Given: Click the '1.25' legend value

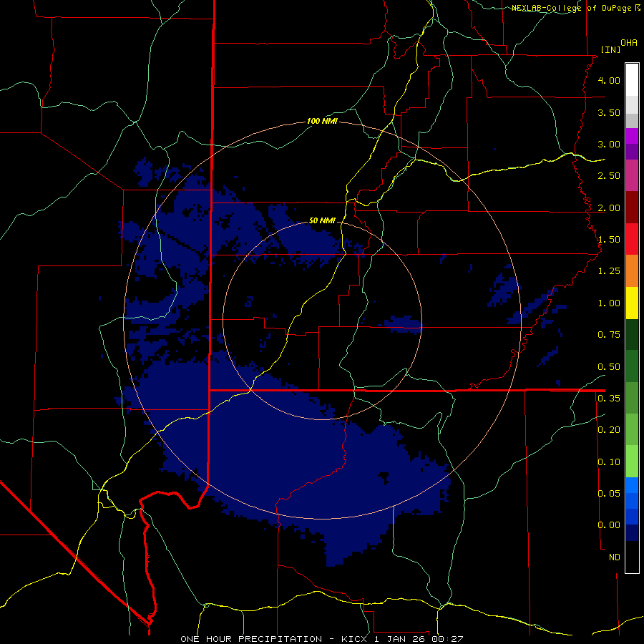Looking at the screenshot, I should (x=609, y=271).
